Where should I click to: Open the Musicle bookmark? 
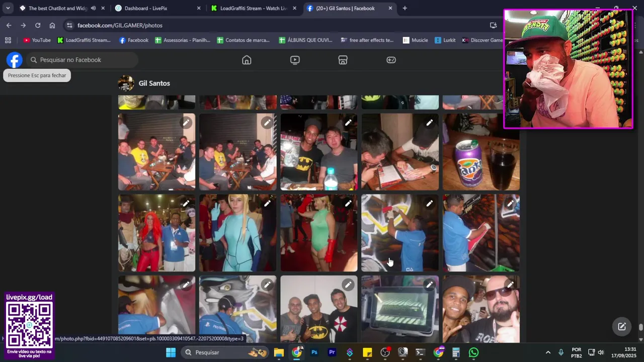coord(415,40)
